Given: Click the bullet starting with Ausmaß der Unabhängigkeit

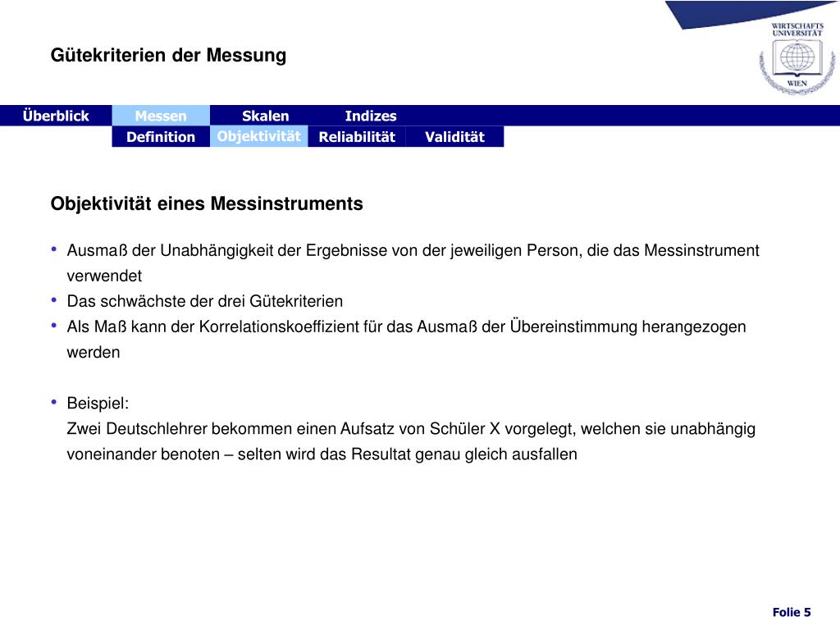Looking at the screenshot, I should [x=413, y=263].
